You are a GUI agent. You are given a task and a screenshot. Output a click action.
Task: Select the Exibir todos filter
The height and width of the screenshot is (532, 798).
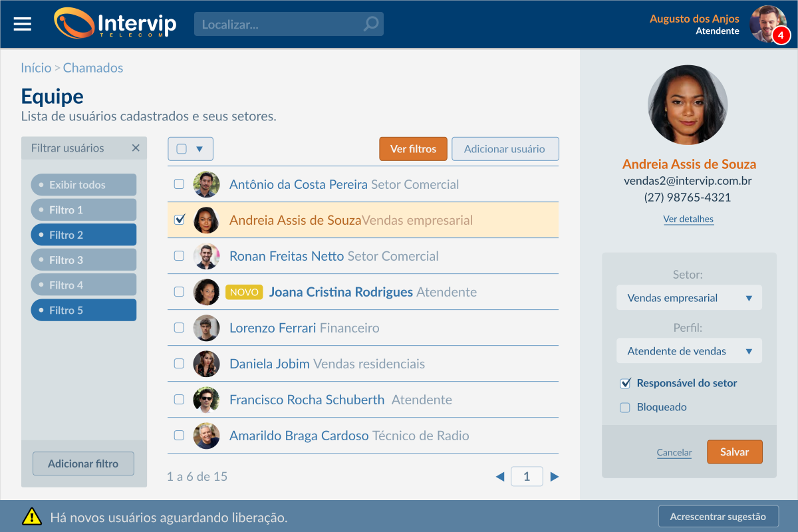click(83, 185)
